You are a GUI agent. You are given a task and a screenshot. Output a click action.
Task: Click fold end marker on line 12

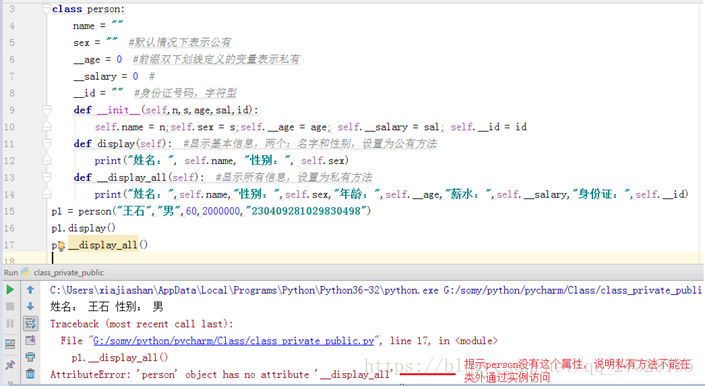[x=46, y=160]
